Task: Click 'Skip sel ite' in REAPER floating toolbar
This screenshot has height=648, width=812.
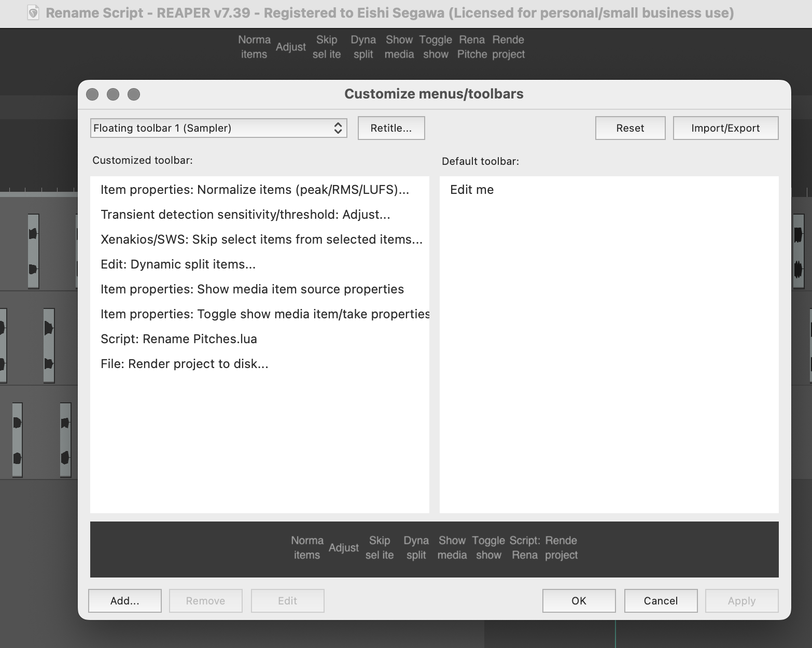Action: [x=327, y=47]
